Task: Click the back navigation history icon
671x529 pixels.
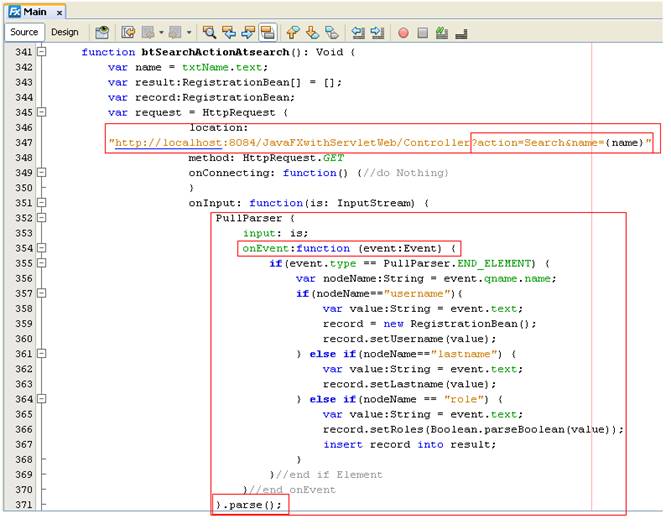Action: pyautogui.click(x=148, y=32)
